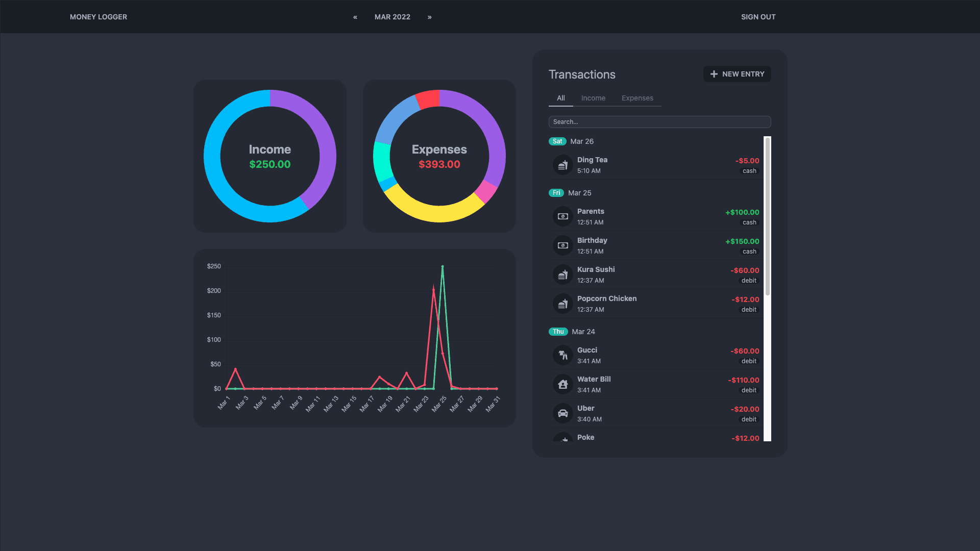980x551 pixels.
Task: Click the pink segment of Expenses donut
Action: coord(486,191)
